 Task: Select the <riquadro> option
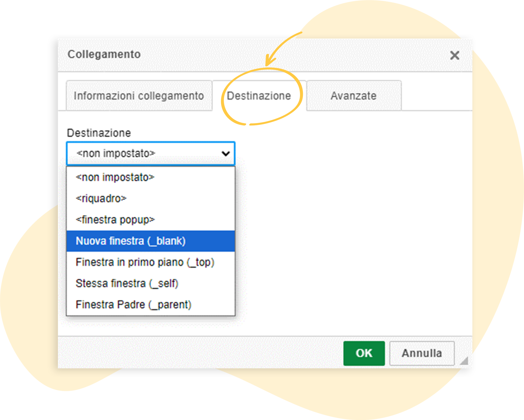[101, 198]
